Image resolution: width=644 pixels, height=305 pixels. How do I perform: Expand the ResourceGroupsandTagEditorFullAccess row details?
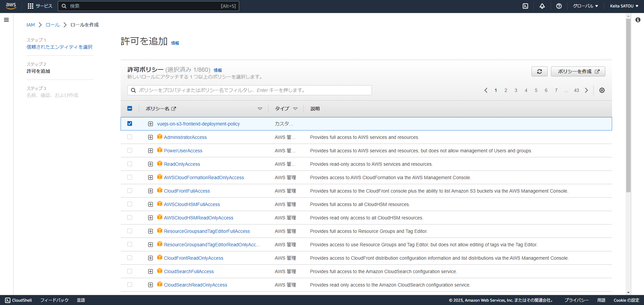pyautogui.click(x=151, y=231)
